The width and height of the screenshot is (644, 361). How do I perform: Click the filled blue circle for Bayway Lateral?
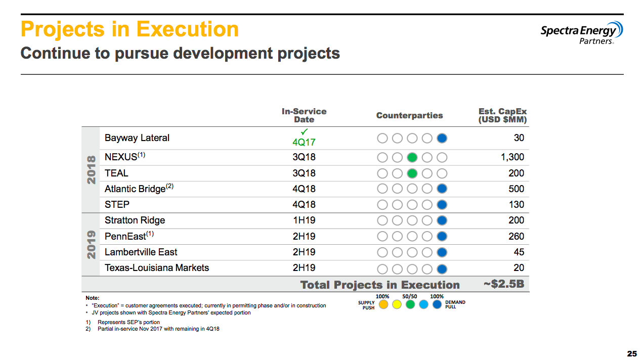[442, 138]
